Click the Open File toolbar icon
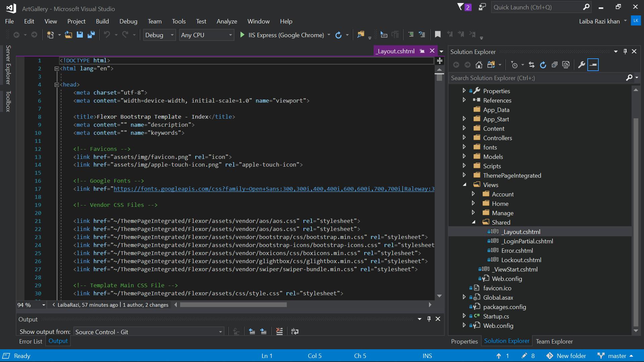Screen dimensions: 644x362 pyautogui.click(x=68, y=35)
